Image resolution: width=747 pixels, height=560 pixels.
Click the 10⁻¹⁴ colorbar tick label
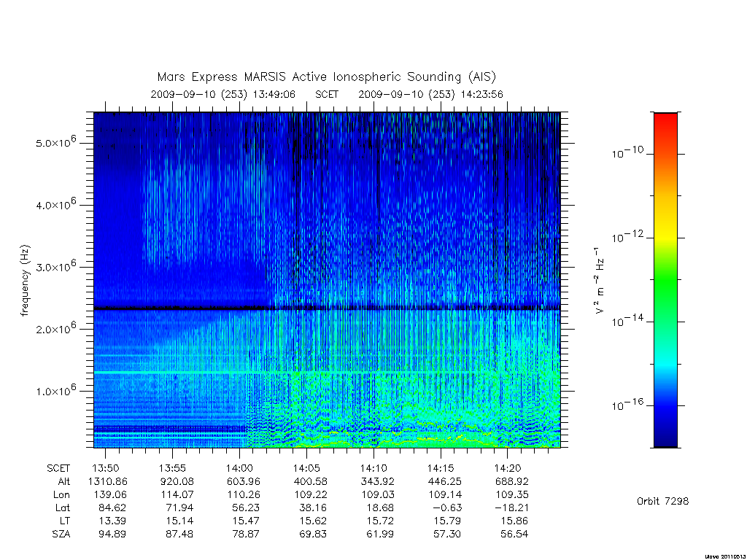pyautogui.click(x=628, y=321)
